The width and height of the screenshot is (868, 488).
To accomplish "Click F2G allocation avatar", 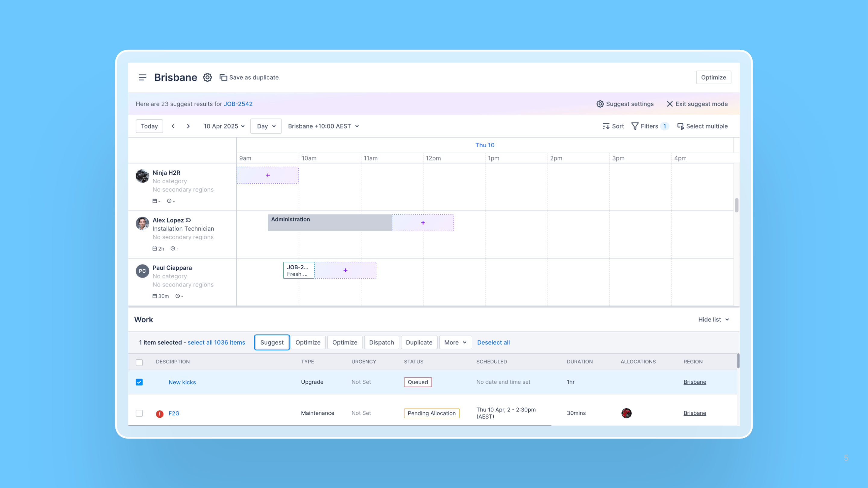I will click(626, 413).
